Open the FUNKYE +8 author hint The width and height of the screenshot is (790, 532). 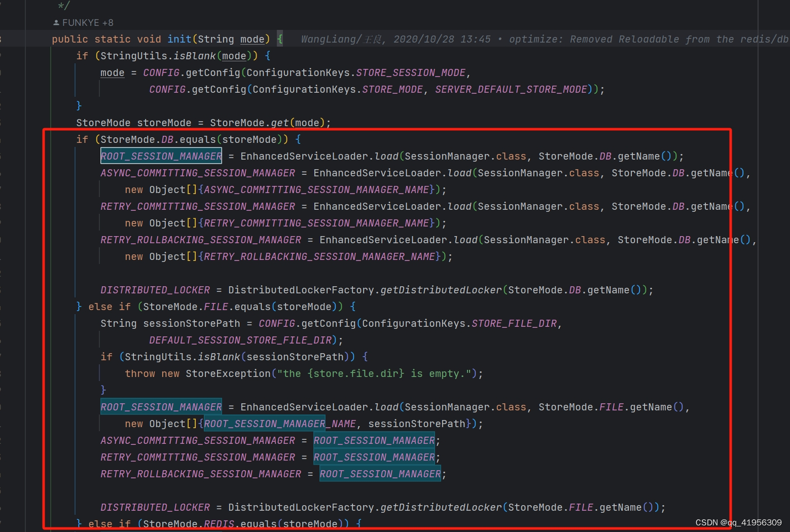click(88, 23)
